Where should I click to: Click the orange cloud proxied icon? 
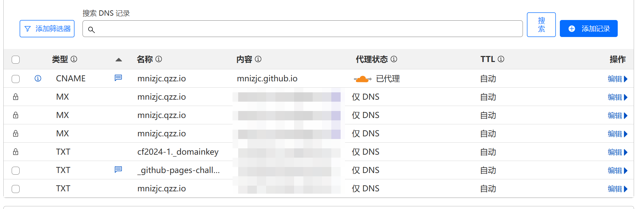click(x=363, y=79)
